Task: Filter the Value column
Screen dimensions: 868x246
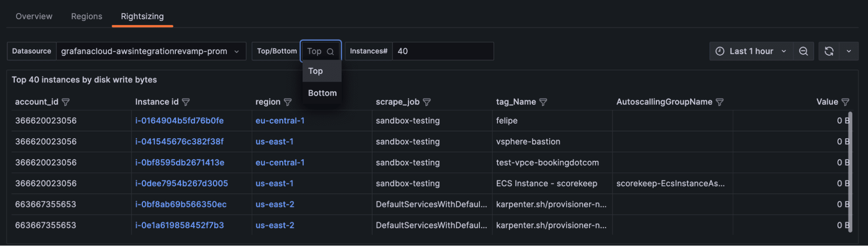Action: pyautogui.click(x=845, y=102)
